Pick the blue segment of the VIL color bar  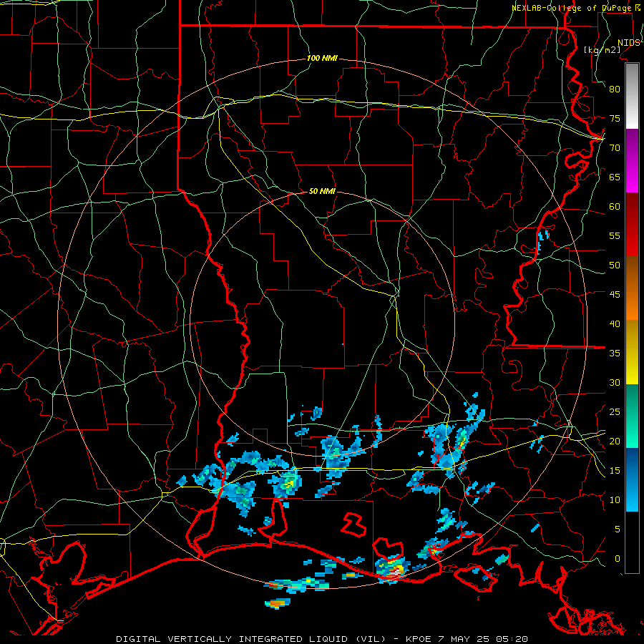[x=632, y=479]
